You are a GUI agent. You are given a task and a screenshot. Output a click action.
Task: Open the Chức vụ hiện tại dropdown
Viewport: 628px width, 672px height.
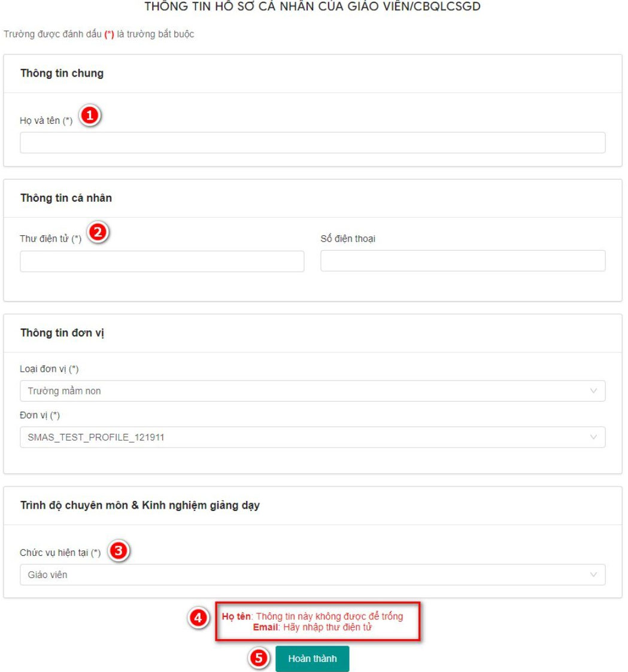tap(313, 574)
